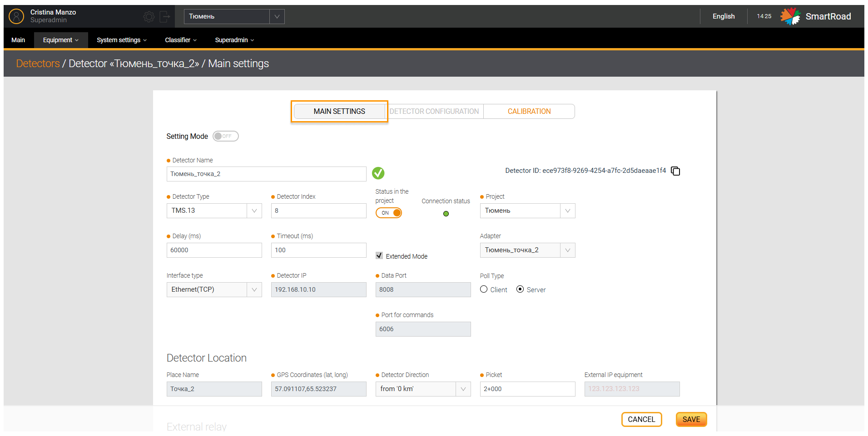Go to the Main menu item
This screenshot has width=868, height=436.
tap(18, 40)
